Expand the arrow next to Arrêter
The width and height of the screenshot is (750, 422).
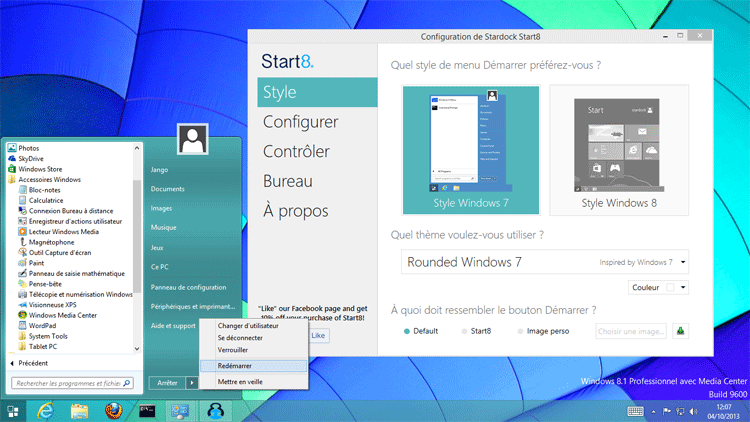click(x=192, y=383)
